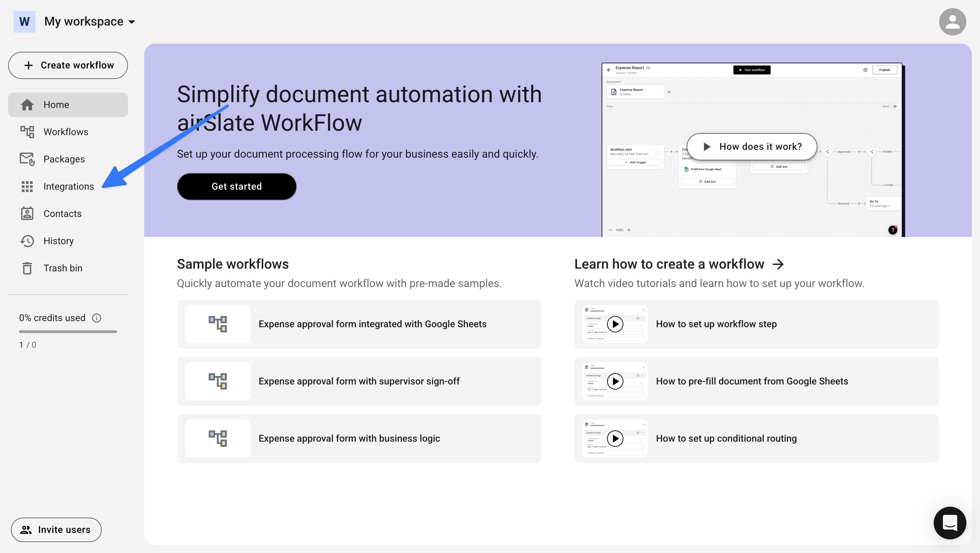Open Expense approval form with Google Sheets sample
This screenshot has height=553, width=980.
pos(359,324)
